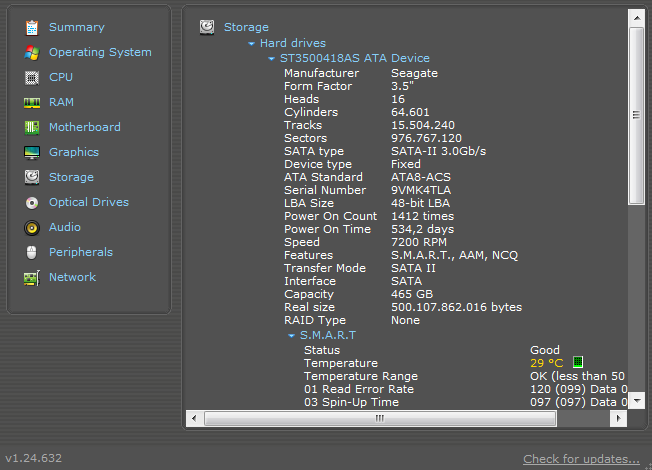Open the Summary section
The image size is (652, 470).
coord(77,27)
